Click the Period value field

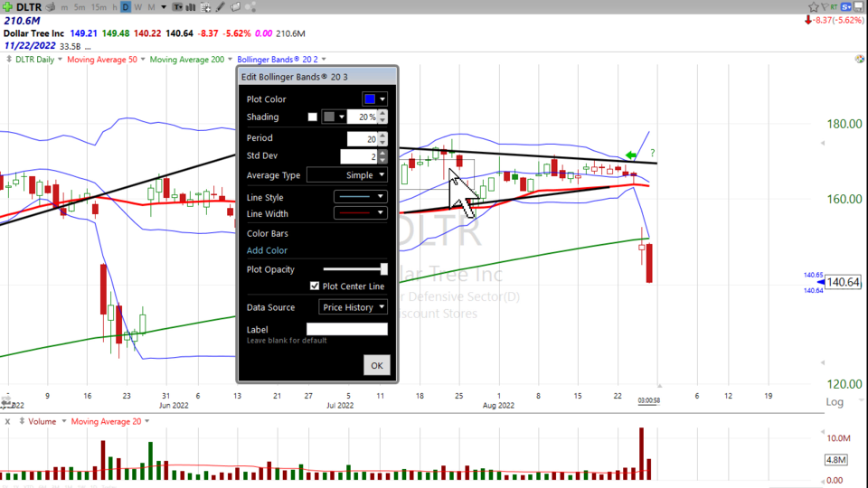point(363,139)
